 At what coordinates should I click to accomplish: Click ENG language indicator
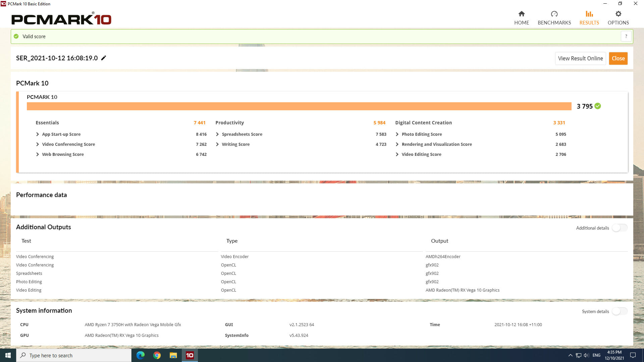point(596,355)
